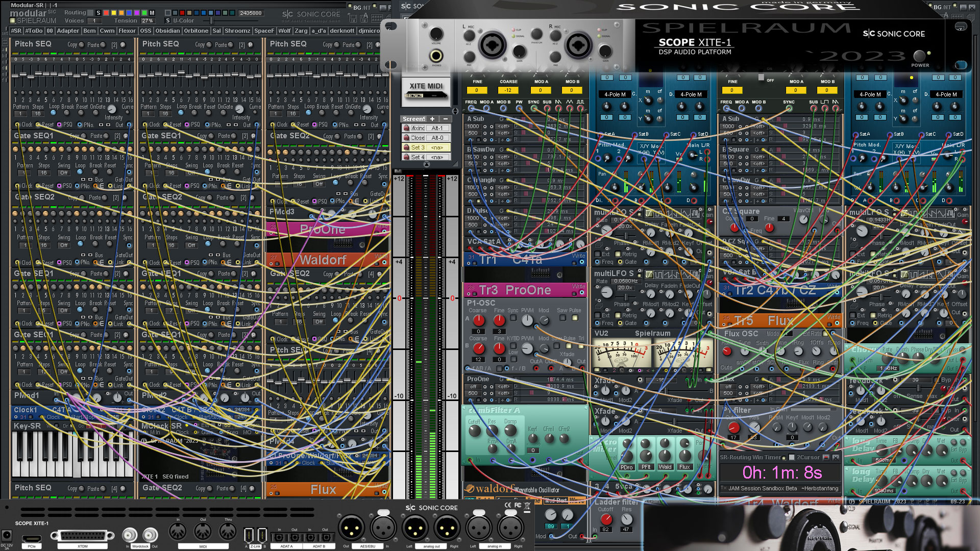980x551 pixels.
Task: Remove a screen set with the minus button
Action: point(446,119)
